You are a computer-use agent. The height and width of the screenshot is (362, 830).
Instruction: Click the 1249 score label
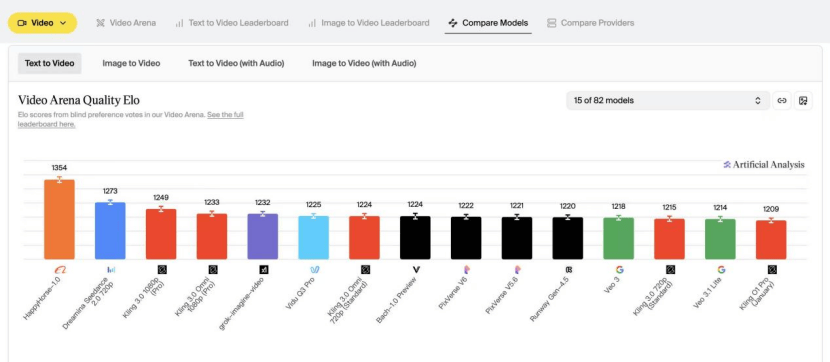click(x=161, y=197)
